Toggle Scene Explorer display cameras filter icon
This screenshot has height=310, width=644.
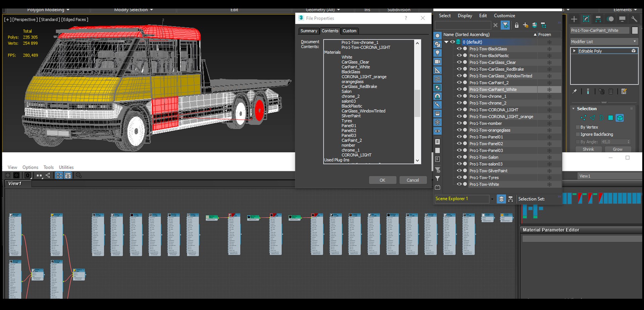[437, 62]
